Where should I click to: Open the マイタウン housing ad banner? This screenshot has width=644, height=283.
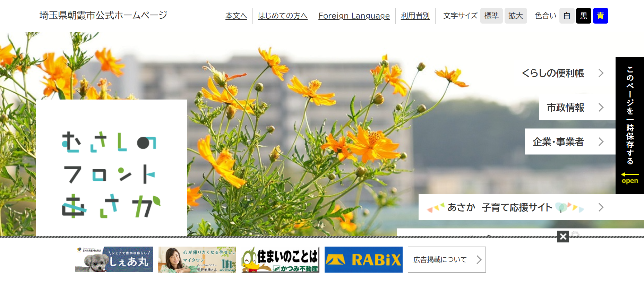pos(197,259)
